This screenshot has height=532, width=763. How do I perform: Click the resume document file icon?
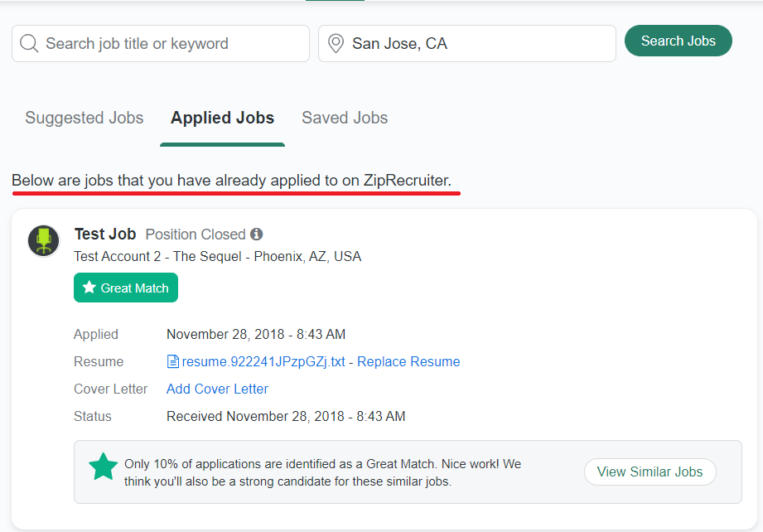(x=173, y=361)
